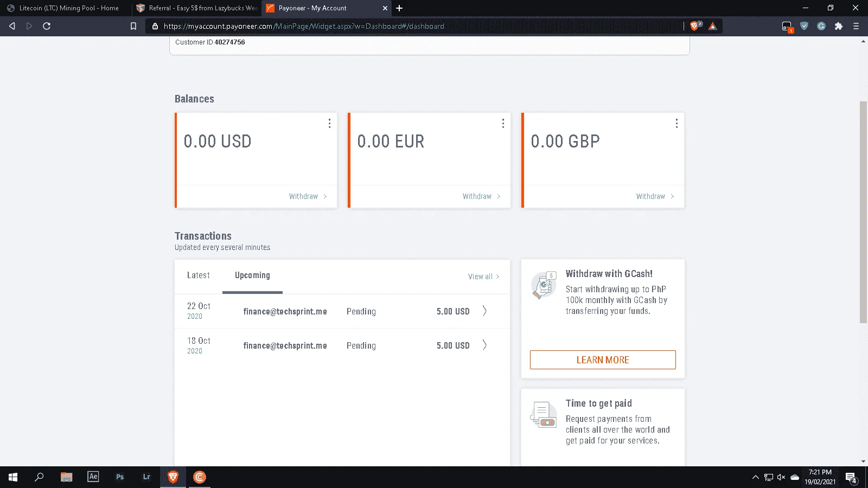This screenshot has height=488, width=868.
Task: Click the Withdraw with GCash! heading
Action: (x=609, y=274)
